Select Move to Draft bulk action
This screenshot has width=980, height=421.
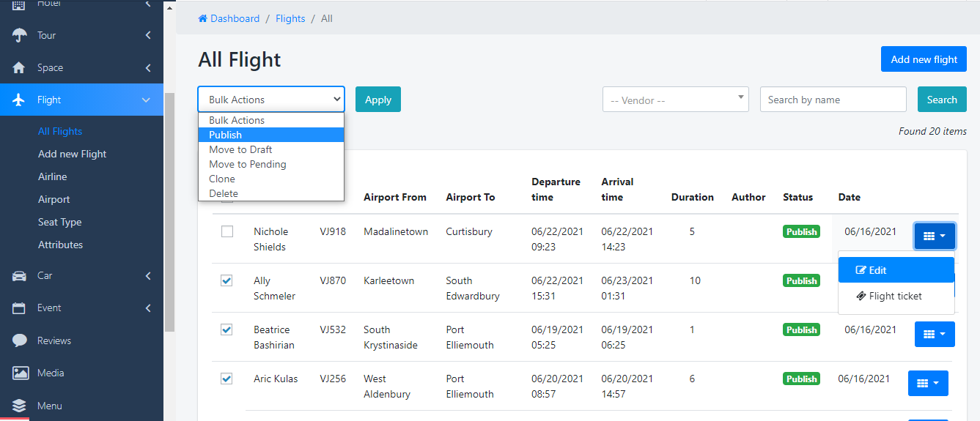[x=240, y=149]
